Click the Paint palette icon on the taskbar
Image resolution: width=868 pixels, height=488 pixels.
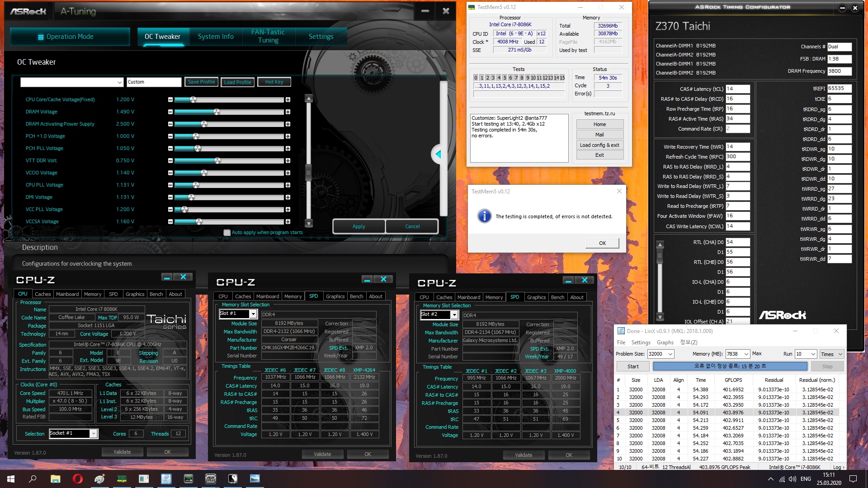[99, 479]
